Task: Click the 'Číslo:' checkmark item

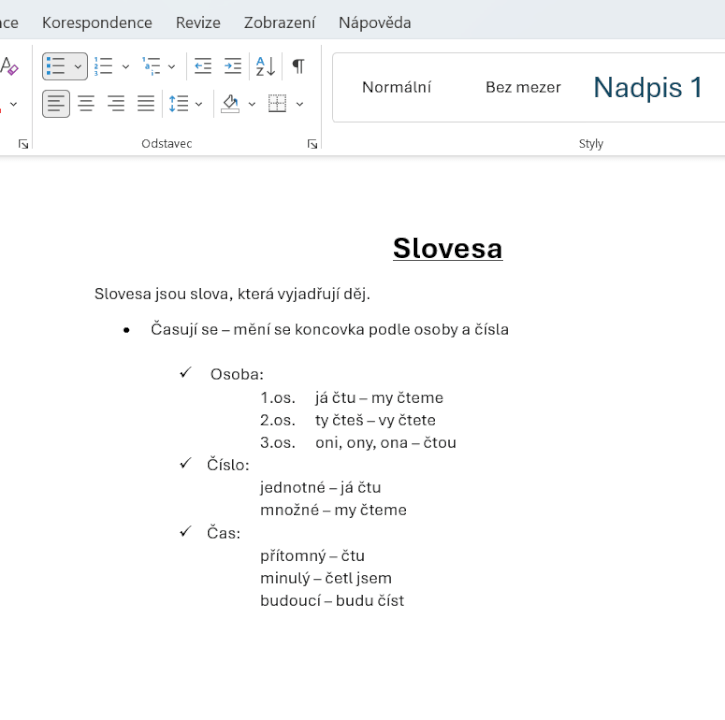Action: pos(228,465)
